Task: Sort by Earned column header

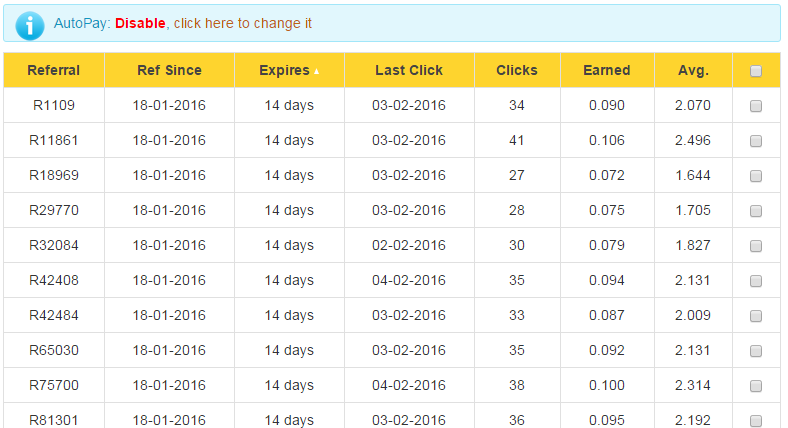Action: [607, 71]
